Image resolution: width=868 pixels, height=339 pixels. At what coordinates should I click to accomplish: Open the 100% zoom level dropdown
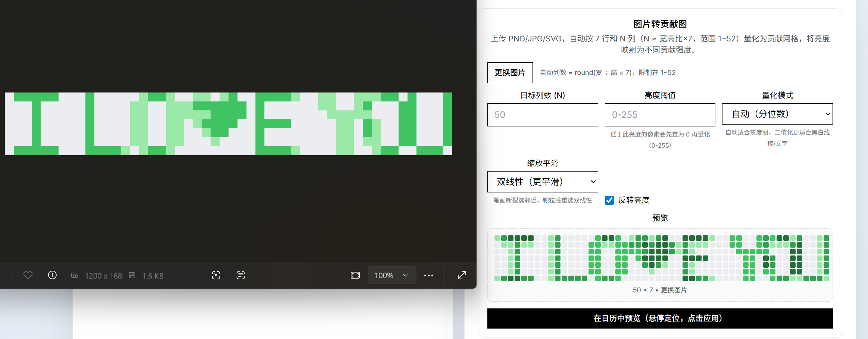(x=392, y=275)
